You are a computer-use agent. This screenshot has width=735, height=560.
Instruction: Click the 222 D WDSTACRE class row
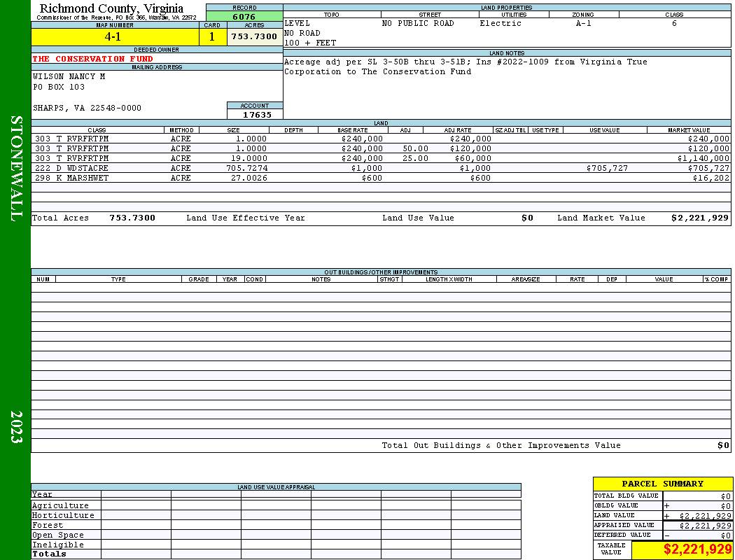[x=71, y=168]
